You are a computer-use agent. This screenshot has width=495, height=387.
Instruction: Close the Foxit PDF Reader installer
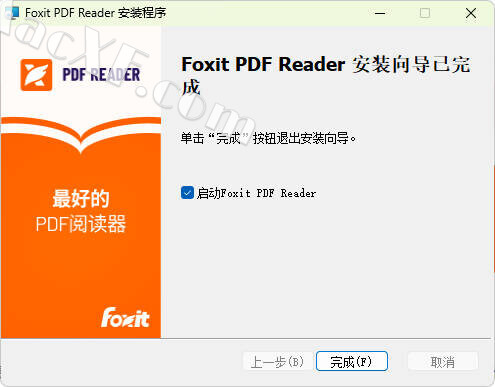pos(471,13)
